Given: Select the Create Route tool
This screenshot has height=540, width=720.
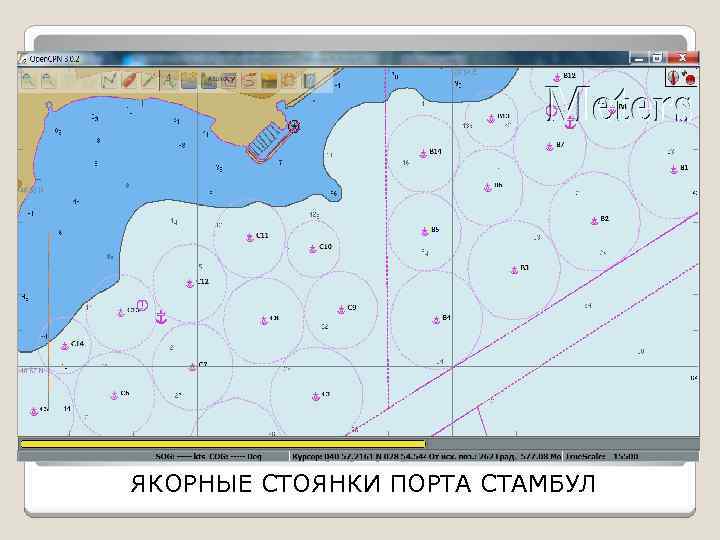Looking at the screenshot, I should tap(109, 80).
